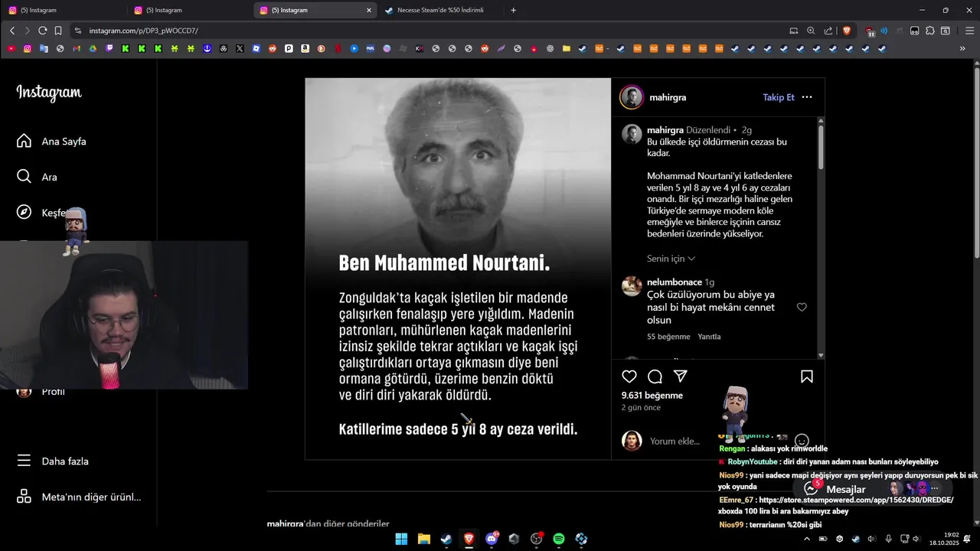This screenshot has width=980, height=551.
Task: Open the site settings icon in address bar
Action: (x=77, y=31)
